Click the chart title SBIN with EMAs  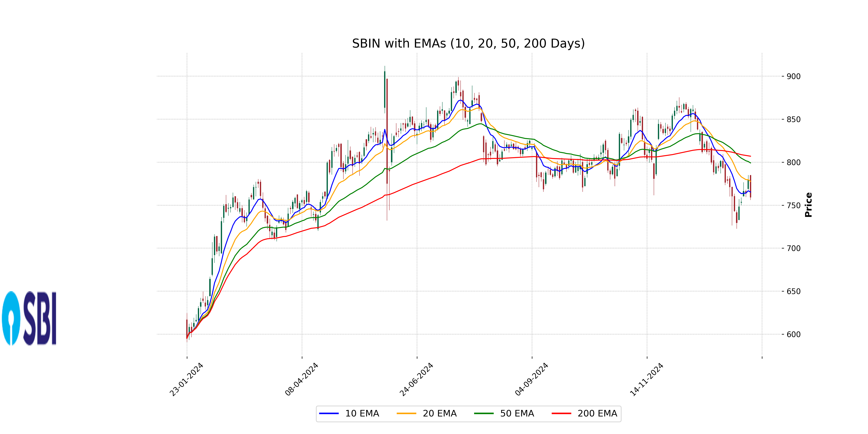[x=468, y=43]
